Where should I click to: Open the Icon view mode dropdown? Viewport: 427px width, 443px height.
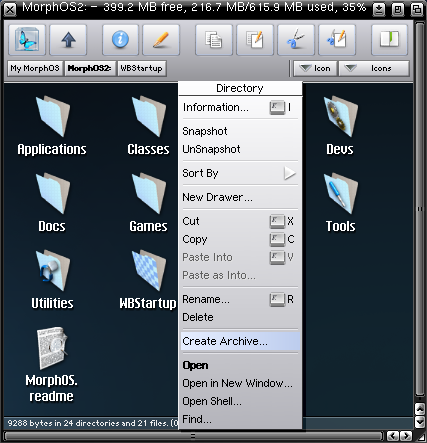pos(315,68)
